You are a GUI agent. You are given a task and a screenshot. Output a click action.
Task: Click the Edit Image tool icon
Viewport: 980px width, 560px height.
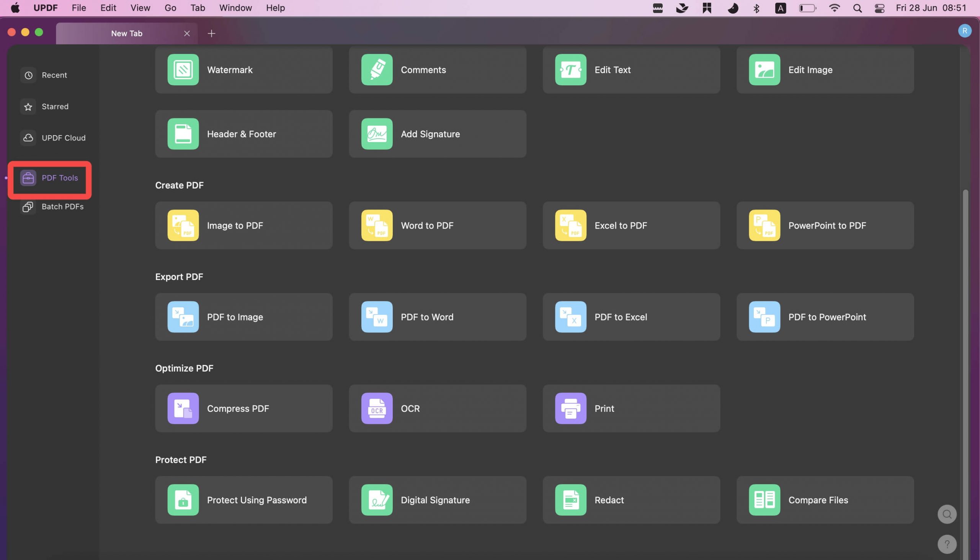764,70
